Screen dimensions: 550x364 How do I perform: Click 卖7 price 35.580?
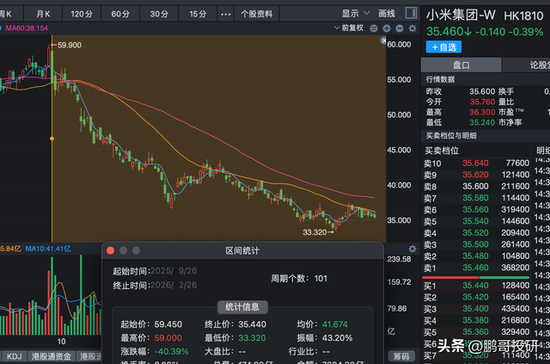tap(475, 198)
